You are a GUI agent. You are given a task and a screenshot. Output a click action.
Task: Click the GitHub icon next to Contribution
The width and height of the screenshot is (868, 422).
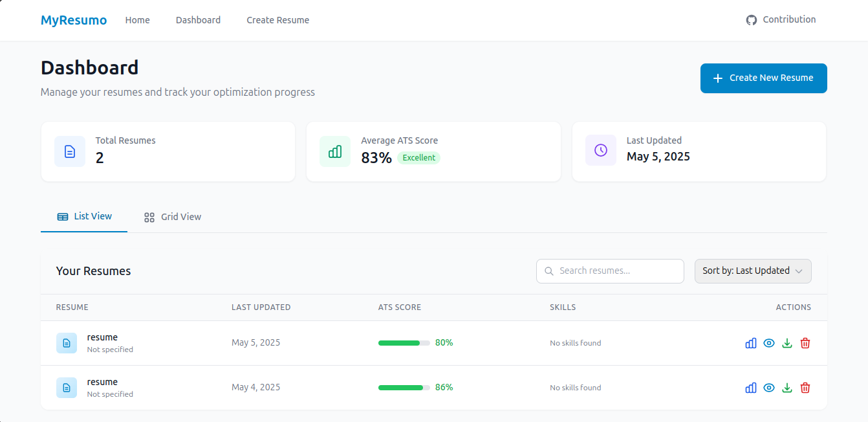pos(751,19)
